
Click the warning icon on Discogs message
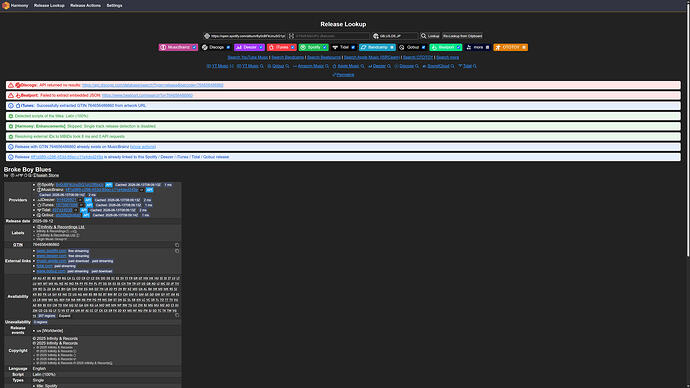(x=11, y=85)
